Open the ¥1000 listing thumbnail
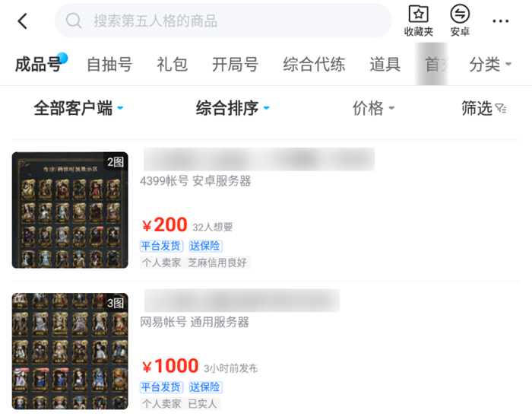The width and height of the screenshot is (532, 420). [70, 352]
